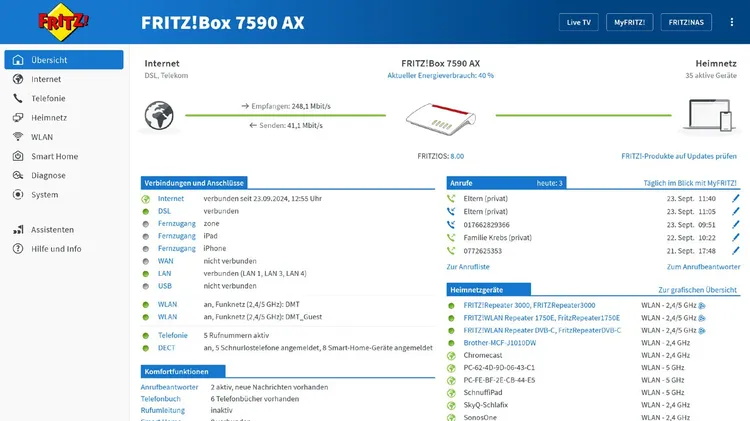The height and width of the screenshot is (421, 750).
Task: Click the laptop and phone Heimnetz graphic
Action: click(x=710, y=115)
